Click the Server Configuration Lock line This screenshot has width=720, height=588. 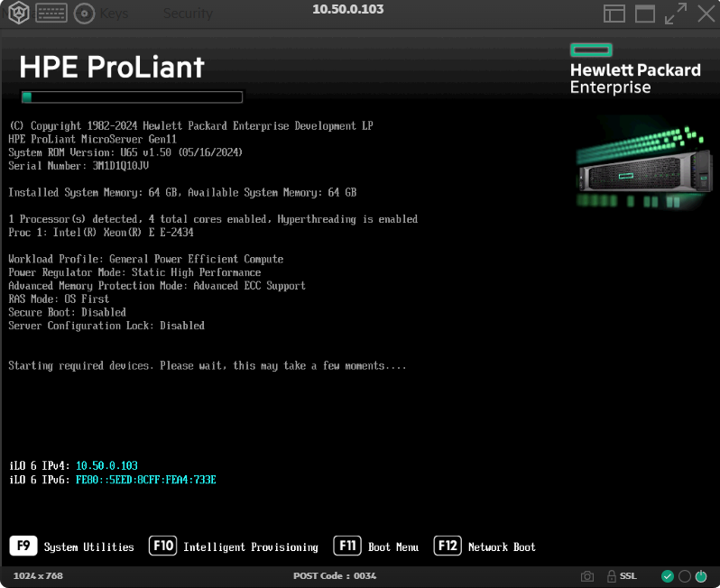click(106, 326)
